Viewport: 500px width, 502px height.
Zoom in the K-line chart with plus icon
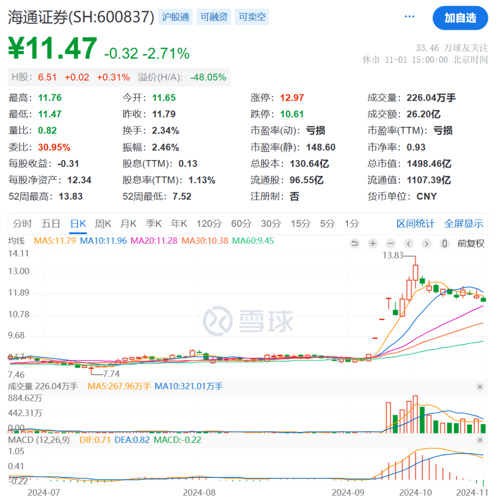click(373, 244)
